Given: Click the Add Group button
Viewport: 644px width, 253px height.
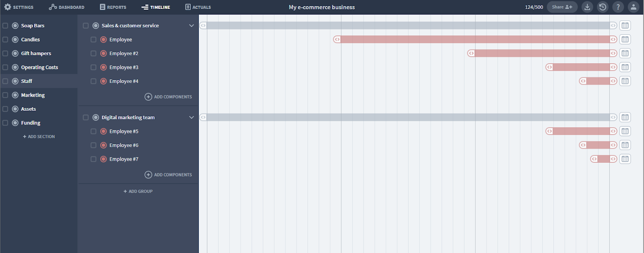Looking at the screenshot, I should pos(138,191).
